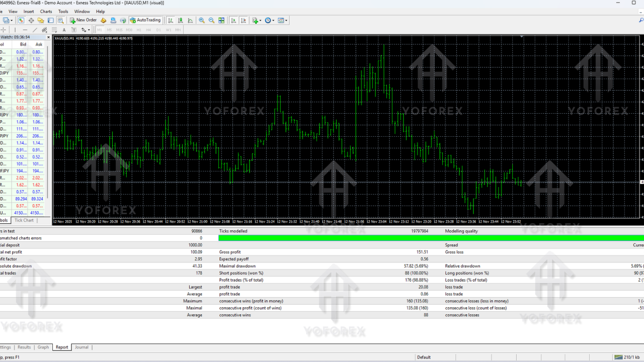Enable chart auto scroll
Viewport: 644px width, 362px height.
tap(233, 20)
